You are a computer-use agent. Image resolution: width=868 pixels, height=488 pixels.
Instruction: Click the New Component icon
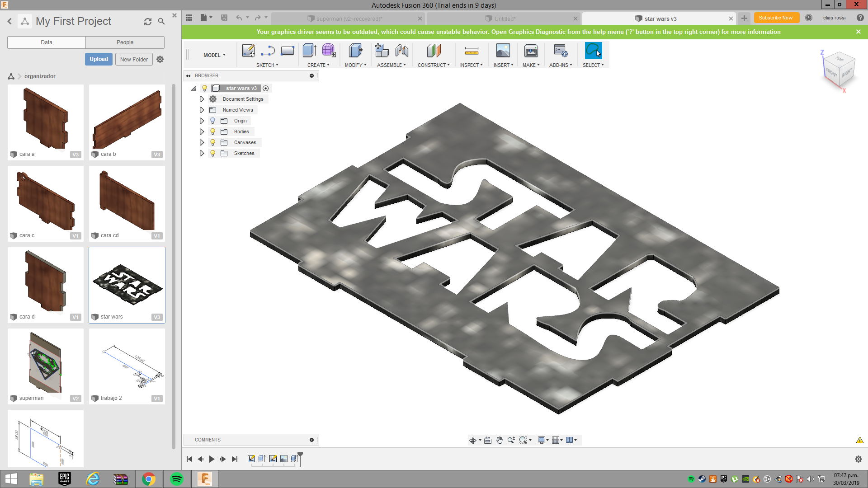click(x=382, y=51)
